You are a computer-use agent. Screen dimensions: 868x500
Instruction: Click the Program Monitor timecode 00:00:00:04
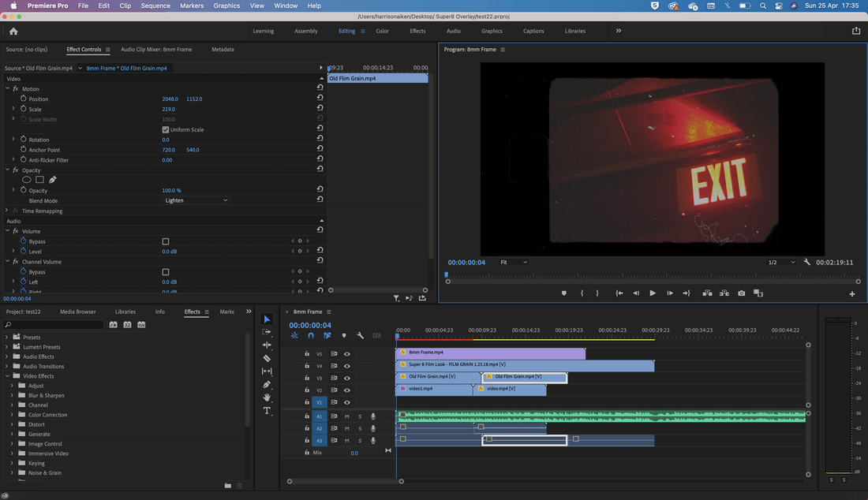[466, 262]
